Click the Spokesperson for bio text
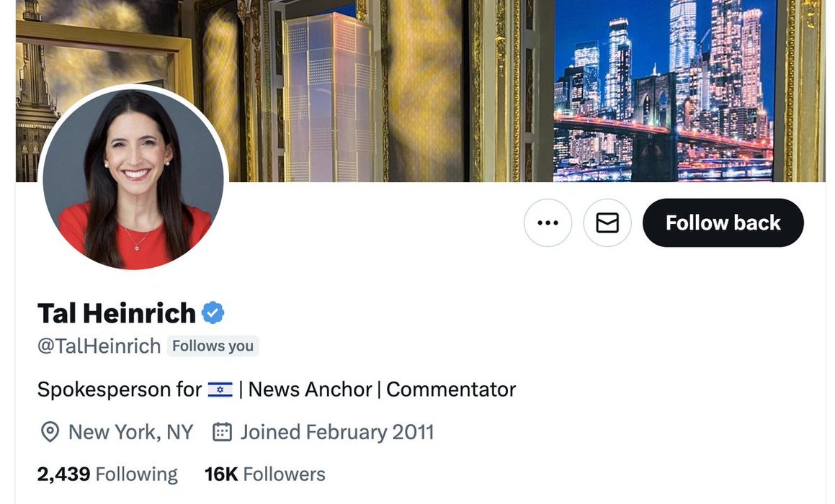The width and height of the screenshot is (835, 504). pos(120,390)
